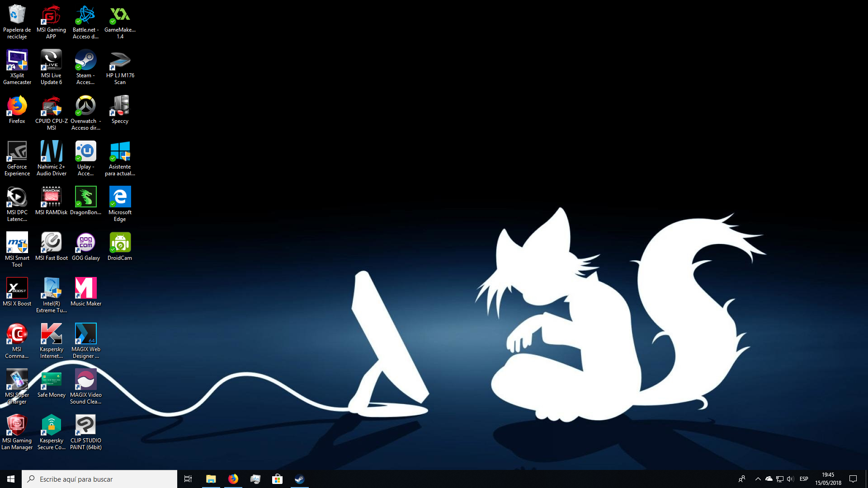Viewport: 868px width, 488px height.
Task: Select MSI Smart Tool icon
Action: click(x=17, y=250)
